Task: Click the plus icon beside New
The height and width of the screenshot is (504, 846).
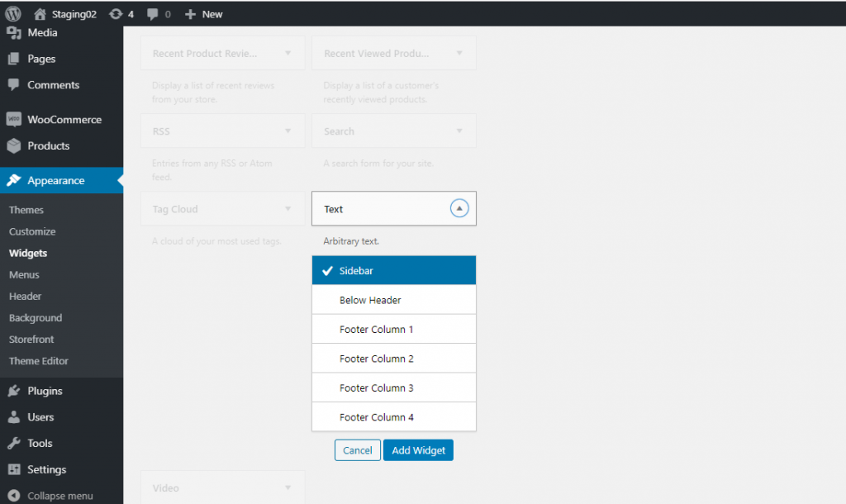Action: pos(190,14)
